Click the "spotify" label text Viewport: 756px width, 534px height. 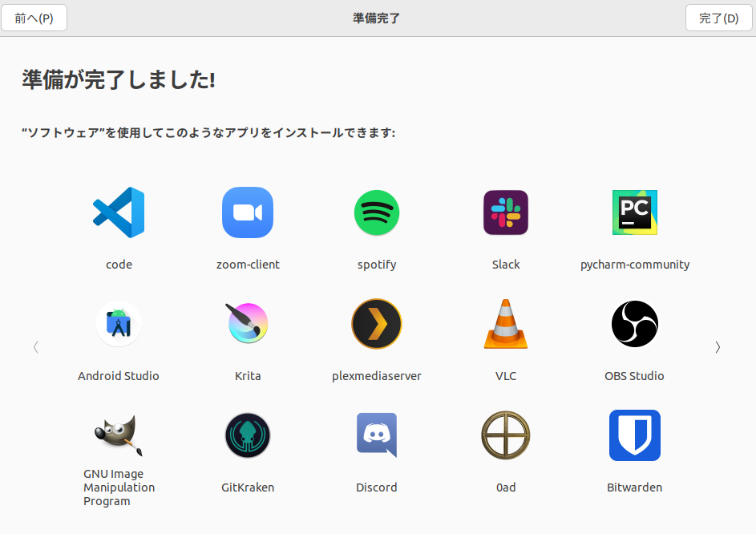(377, 265)
